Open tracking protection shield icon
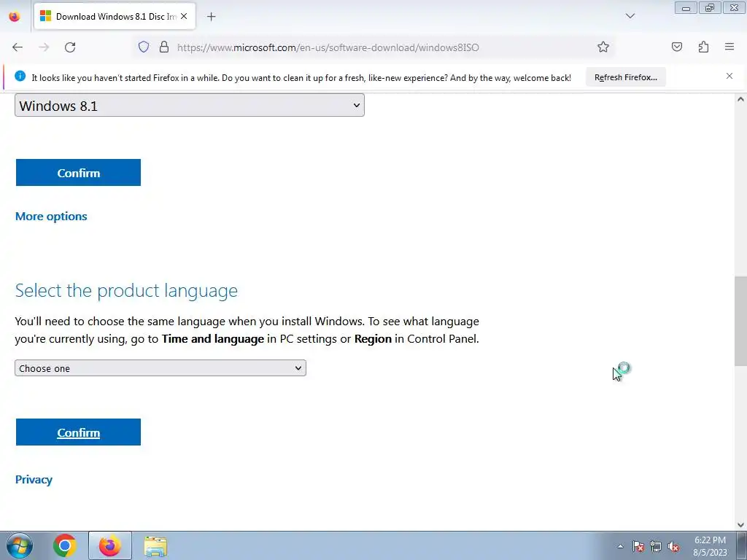Viewport: 747px width, 560px height. [144, 47]
